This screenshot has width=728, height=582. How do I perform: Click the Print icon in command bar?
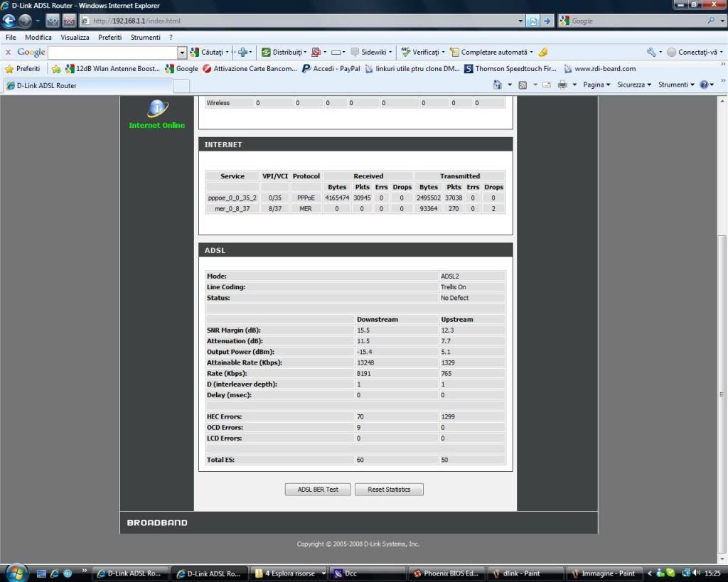point(562,85)
